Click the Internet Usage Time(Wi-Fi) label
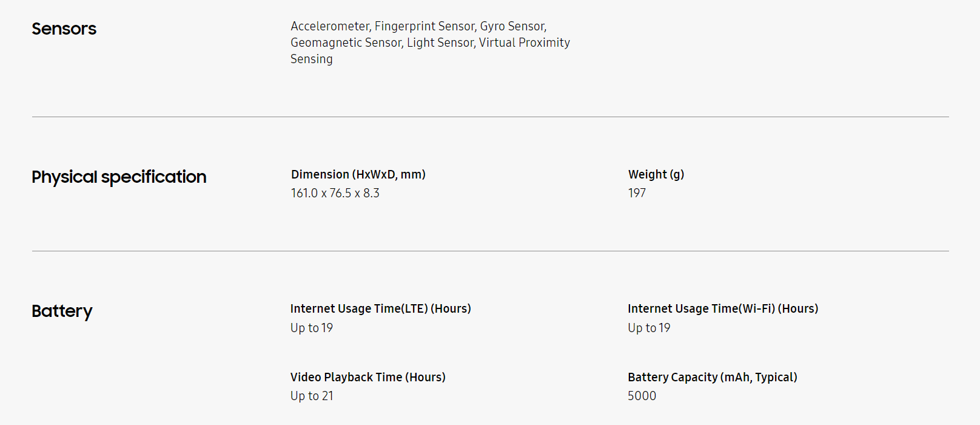 (722, 309)
